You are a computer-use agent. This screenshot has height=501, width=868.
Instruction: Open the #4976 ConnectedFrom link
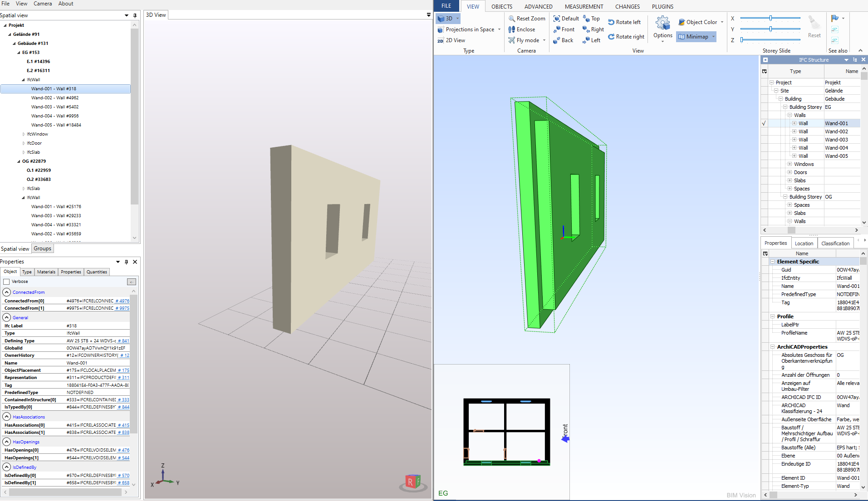[122, 301]
